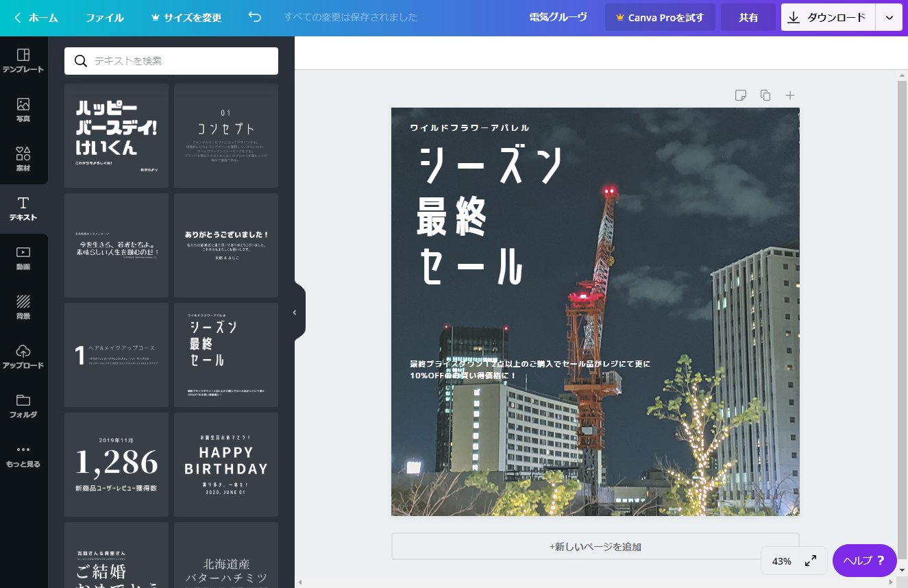Screen dimensions: 908x588
Task: Open the ファイル (File) menu
Action: 105,18
